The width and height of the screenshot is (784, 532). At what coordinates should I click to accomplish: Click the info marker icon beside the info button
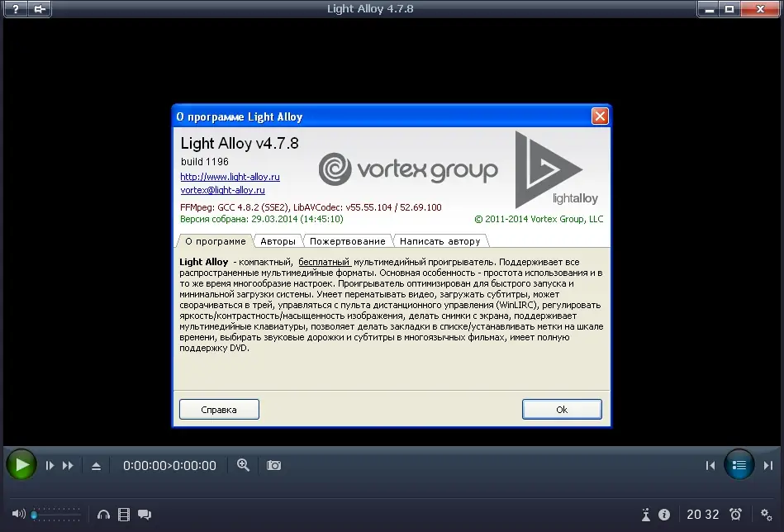pos(645,514)
